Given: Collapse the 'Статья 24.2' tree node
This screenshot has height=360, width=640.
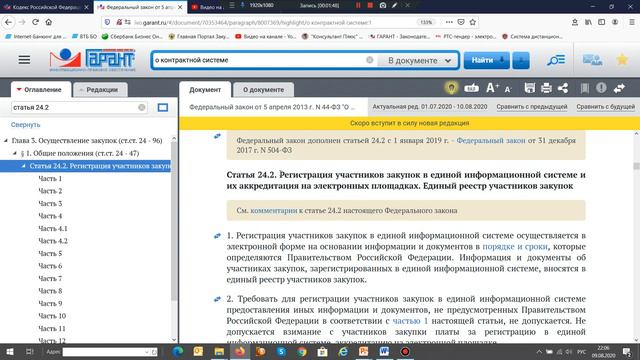Looking at the screenshot, I should coord(24,166).
